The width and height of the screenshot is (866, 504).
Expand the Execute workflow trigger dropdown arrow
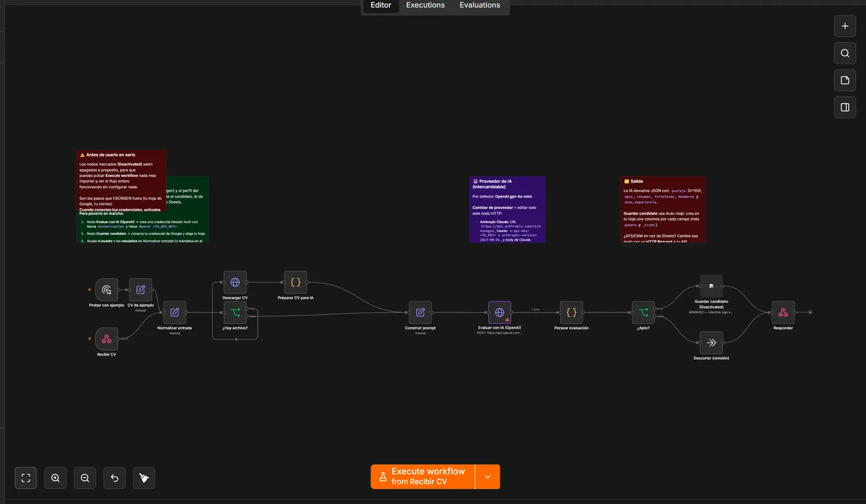[487, 476]
